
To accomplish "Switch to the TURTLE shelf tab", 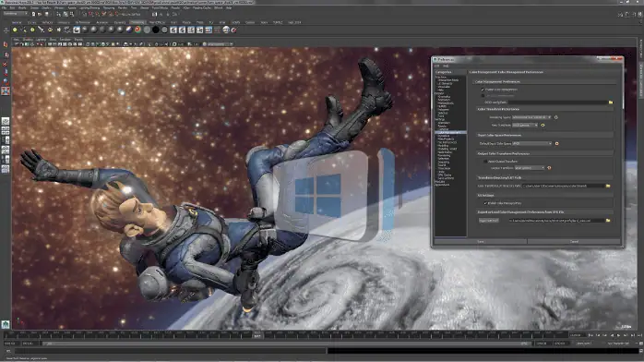I will pos(278,22).
